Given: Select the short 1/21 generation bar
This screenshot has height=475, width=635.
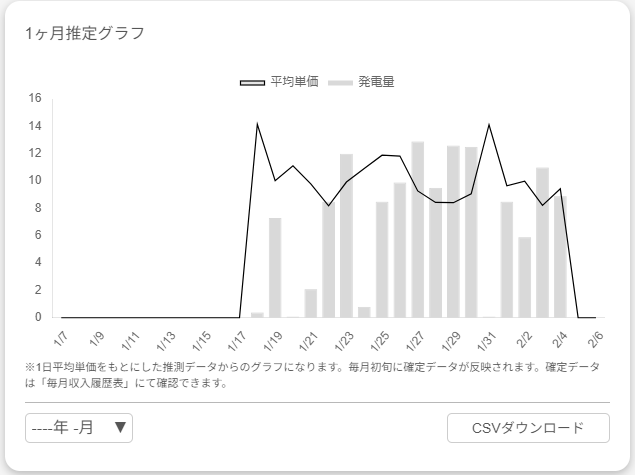Looking at the screenshot, I should [x=311, y=303].
